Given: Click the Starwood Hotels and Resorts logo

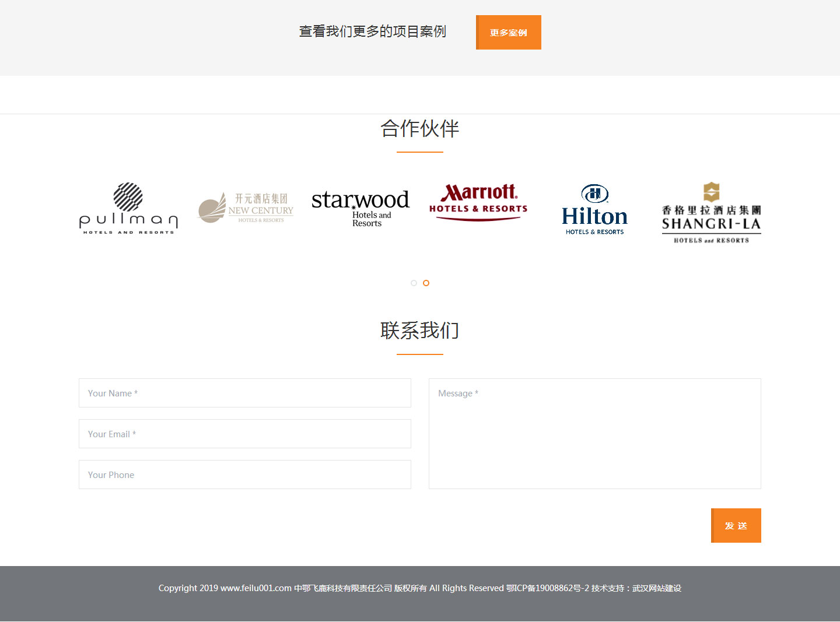Looking at the screenshot, I should [360, 208].
